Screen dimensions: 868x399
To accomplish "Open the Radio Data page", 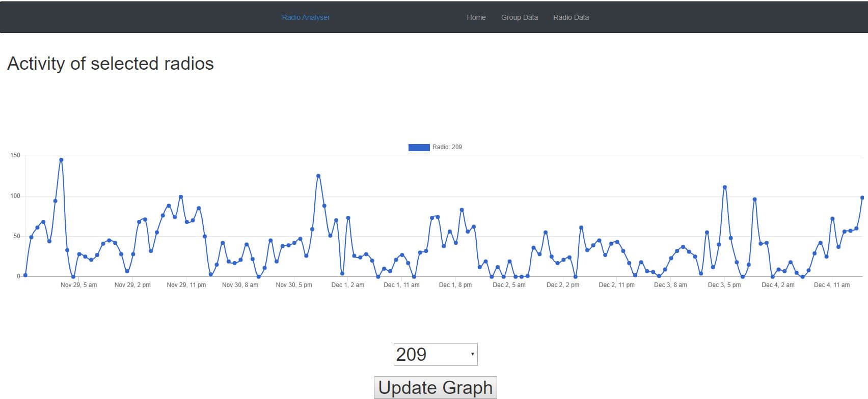I will point(571,17).
